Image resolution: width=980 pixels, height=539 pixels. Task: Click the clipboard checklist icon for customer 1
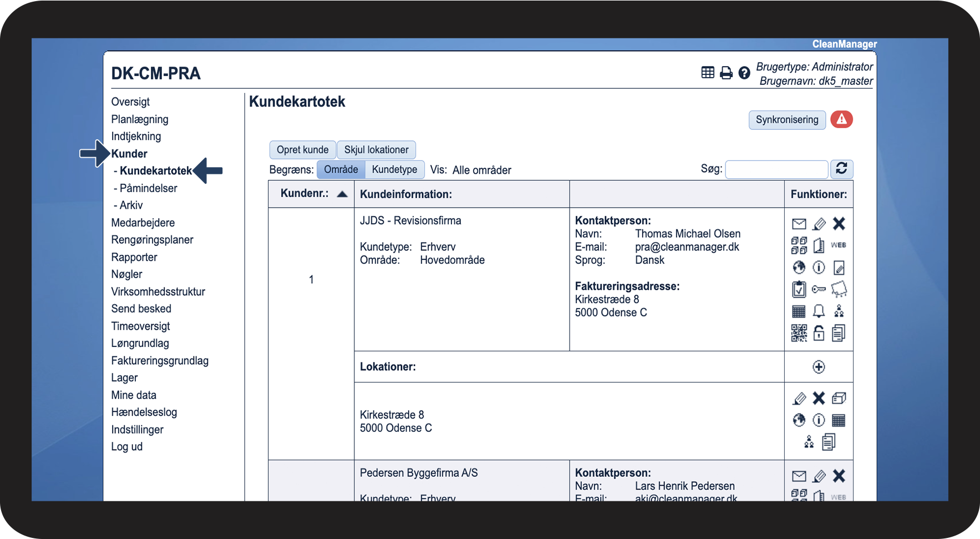click(x=799, y=289)
